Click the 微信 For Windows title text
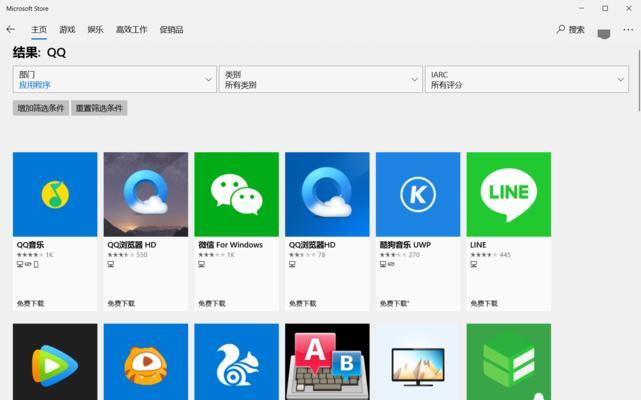The image size is (641, 400). 231,245
